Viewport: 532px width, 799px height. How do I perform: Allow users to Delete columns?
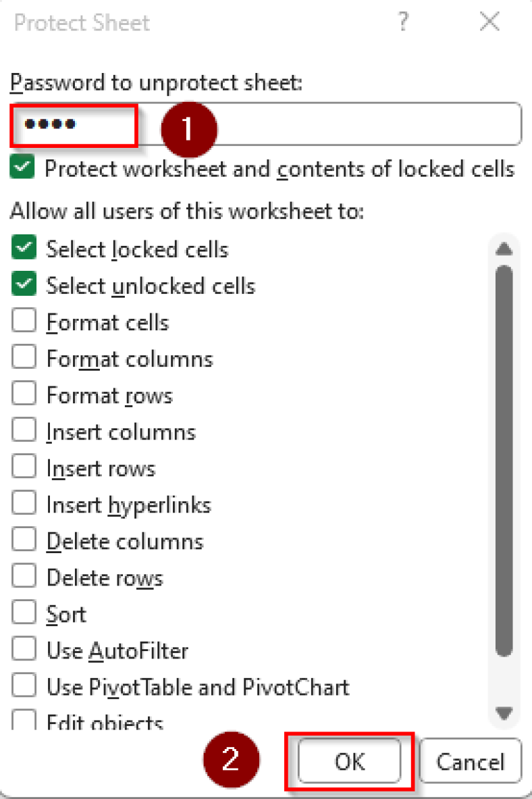tap(24, 539)
